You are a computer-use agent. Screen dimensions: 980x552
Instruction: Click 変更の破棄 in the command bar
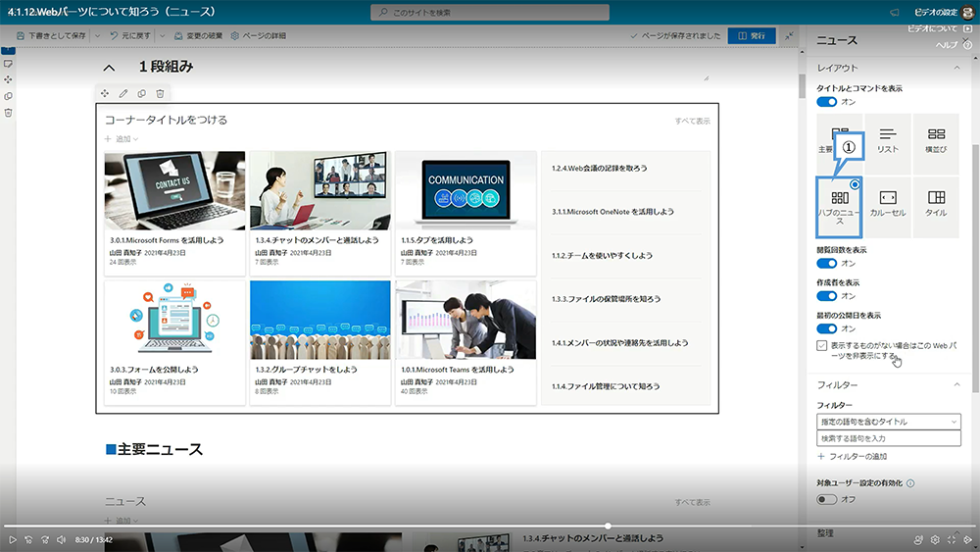click(198, 35)
